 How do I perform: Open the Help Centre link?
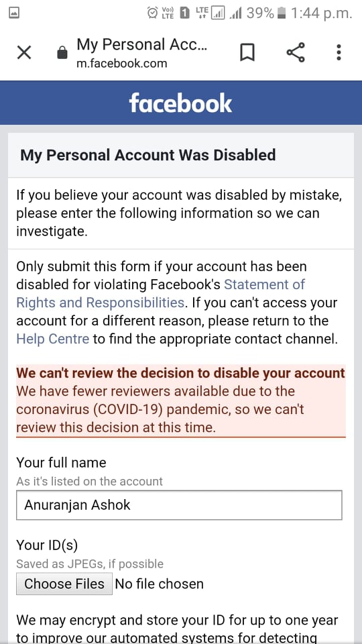[x=52, y=339]
